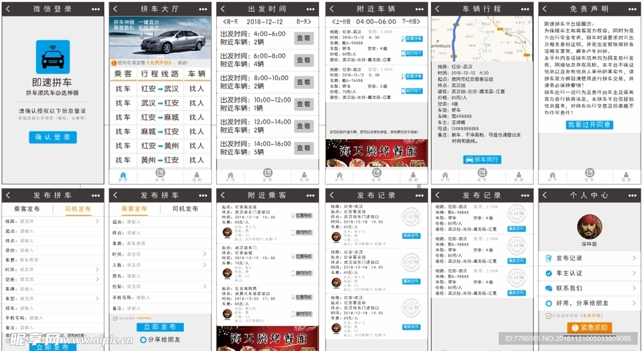Toggle disclaimer checkbox on 乘客发布 form
644x351 pixels.
pyautogui.click(x=115, y=318)
